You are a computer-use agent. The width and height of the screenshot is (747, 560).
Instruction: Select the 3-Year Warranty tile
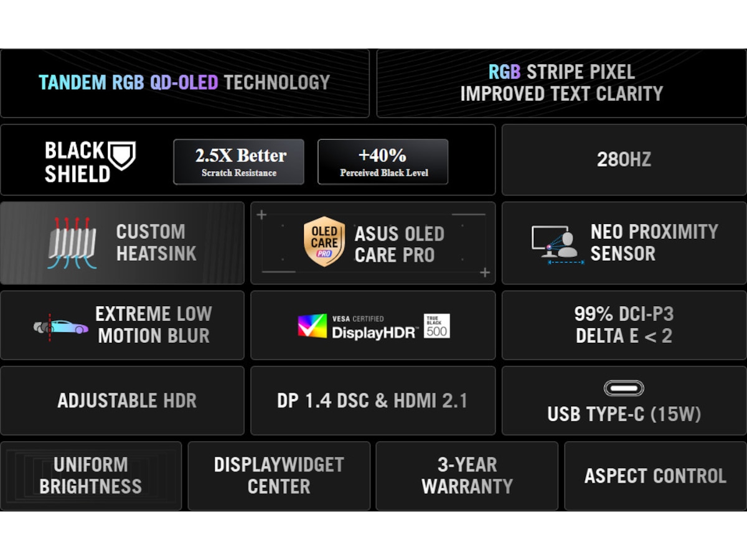(x=467, y=476)
